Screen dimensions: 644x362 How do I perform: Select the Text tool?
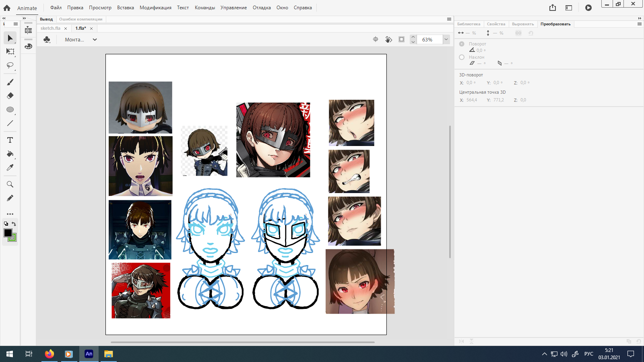pyautogui.click(x=10, y=140)
